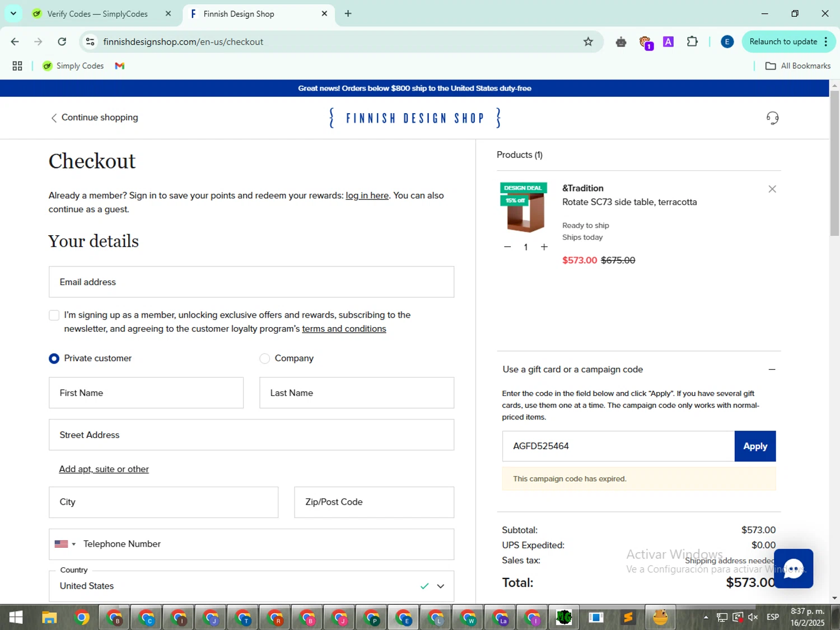
Task: Click ESP keyboard language indicator
Action: click(x=773, y=617)
